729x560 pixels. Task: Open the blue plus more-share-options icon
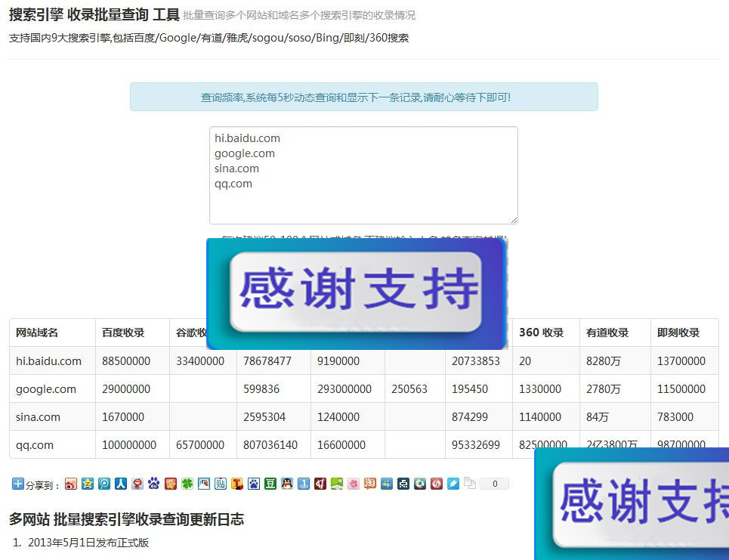(17, 484)
